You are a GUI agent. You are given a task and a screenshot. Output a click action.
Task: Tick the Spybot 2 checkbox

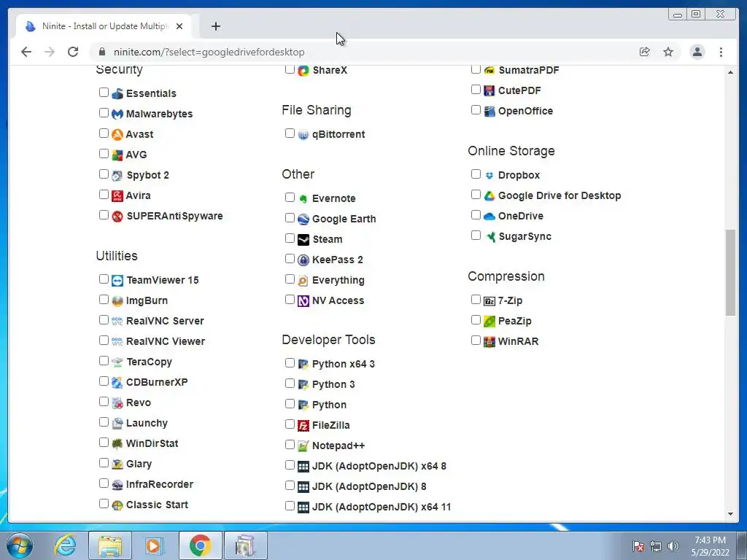(x=104, y=174)
